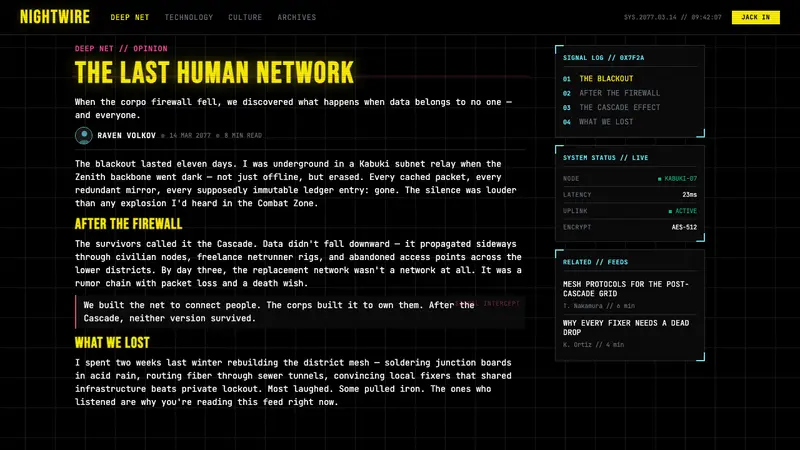The width and height of the screenshot is (800, 450).
Task: Click the 14 MAR 2077 publish date
Action: point(190,136)
